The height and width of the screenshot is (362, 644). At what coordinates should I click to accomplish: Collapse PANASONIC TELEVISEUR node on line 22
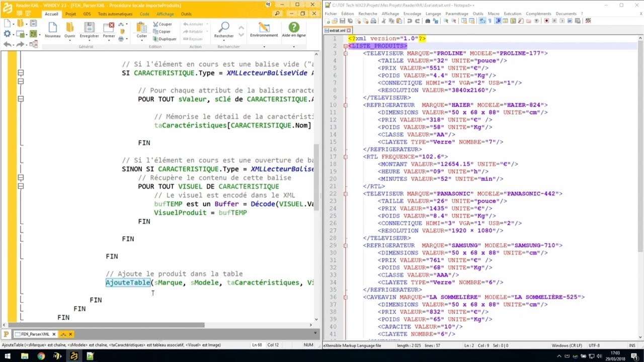point(345,194)
